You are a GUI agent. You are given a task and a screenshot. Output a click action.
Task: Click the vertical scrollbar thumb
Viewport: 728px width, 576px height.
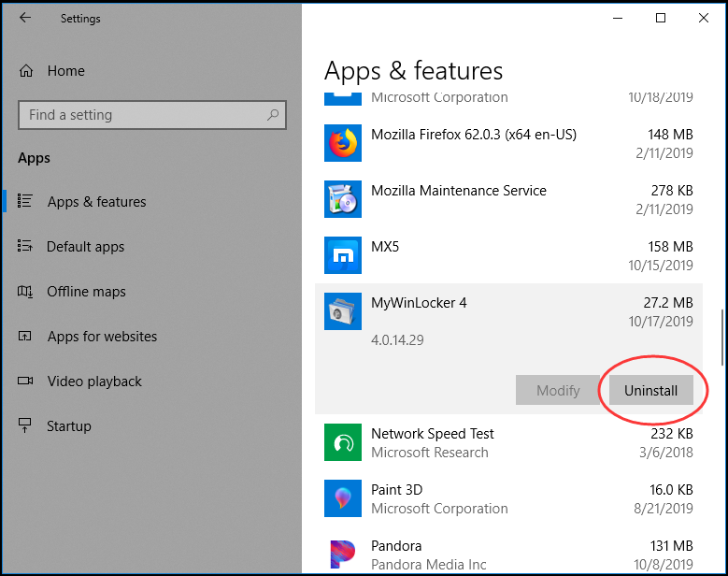click(x=722, y=338)
